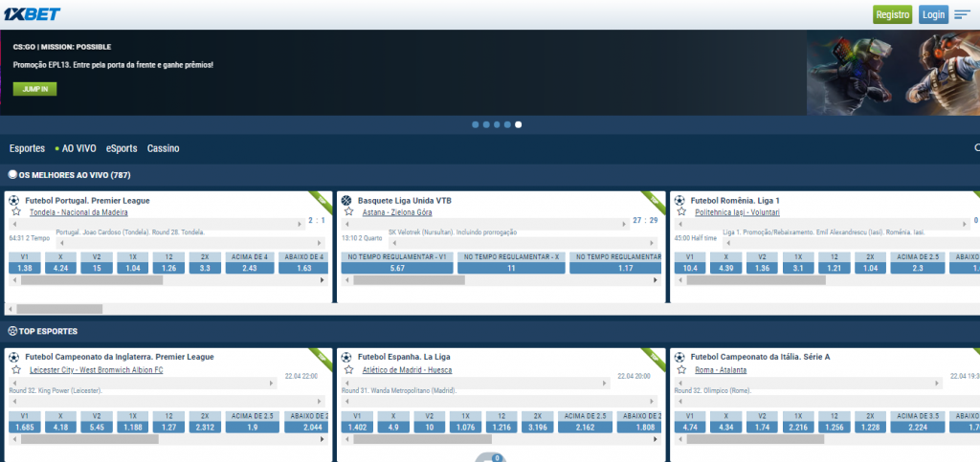
Task: Favorite the Astana - Zielona Góra match star
Action: point(348,212)
